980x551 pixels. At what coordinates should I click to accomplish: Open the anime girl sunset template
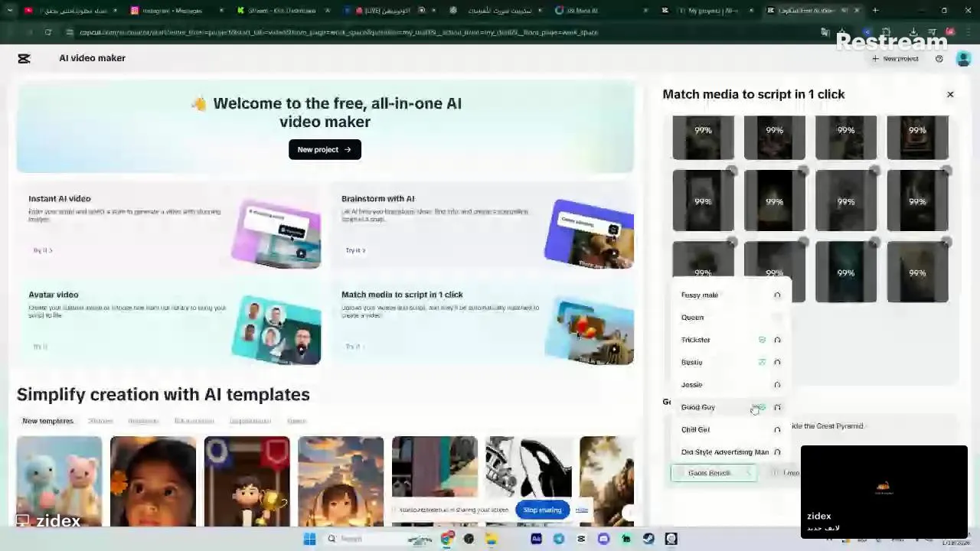(x=341, y=481)
